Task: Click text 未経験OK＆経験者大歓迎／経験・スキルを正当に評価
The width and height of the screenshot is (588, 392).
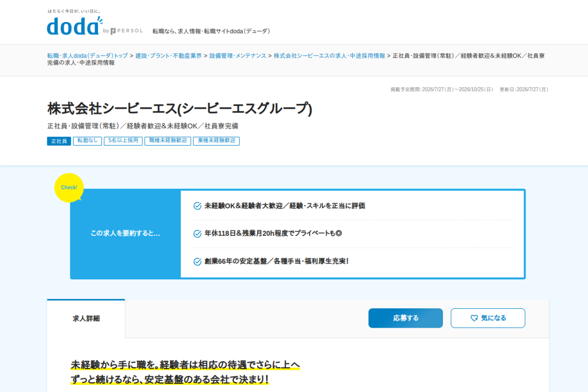Action: tap(285, 206)
